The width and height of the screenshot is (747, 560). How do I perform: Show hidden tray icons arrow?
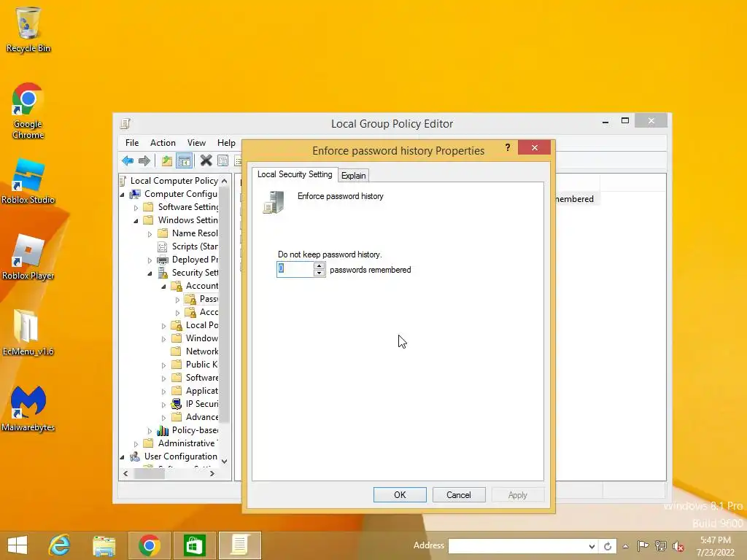coord(625,546)
